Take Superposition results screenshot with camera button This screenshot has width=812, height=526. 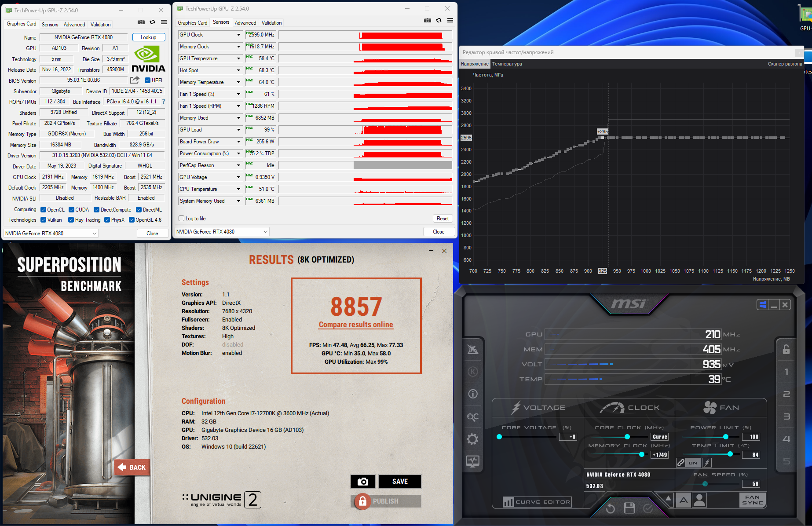tap(362, 482)
